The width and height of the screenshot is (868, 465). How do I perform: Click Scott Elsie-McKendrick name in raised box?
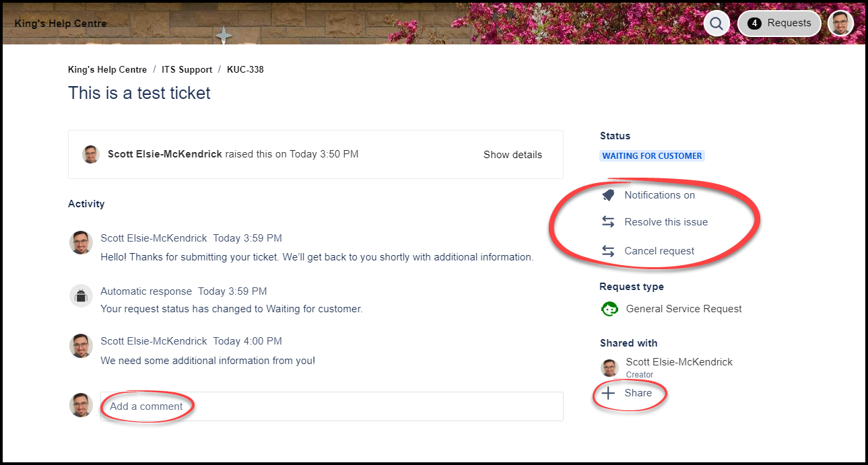coord(165,154)
